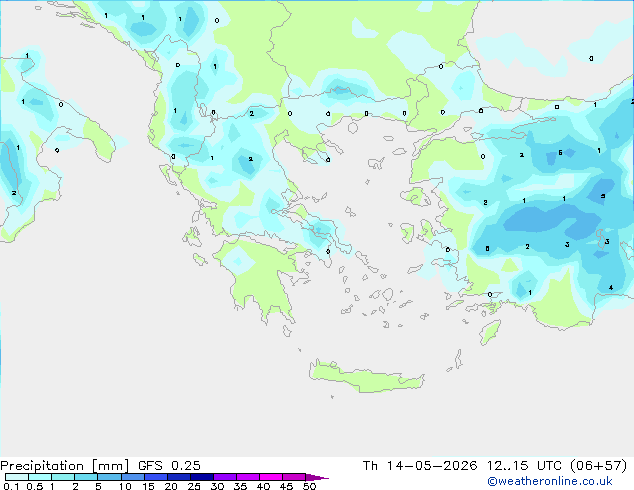Pick the purple swatch between 30 and 35
Image resolution: width=634 pixels, height=490 pixels.
tap(225, 477)
